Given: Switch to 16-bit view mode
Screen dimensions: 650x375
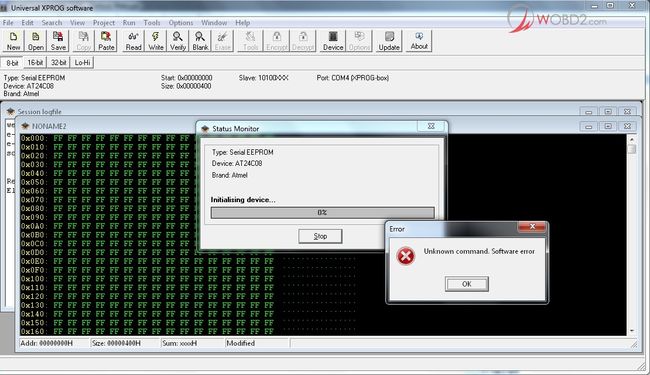Looking at the screenshot, I should coord(35,63).
